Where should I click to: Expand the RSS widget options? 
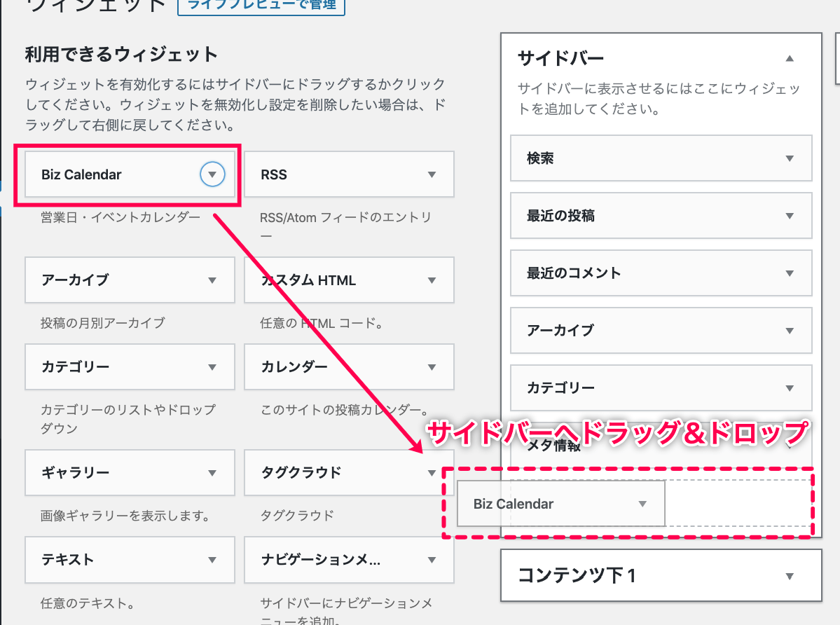[x=432, y=174]
